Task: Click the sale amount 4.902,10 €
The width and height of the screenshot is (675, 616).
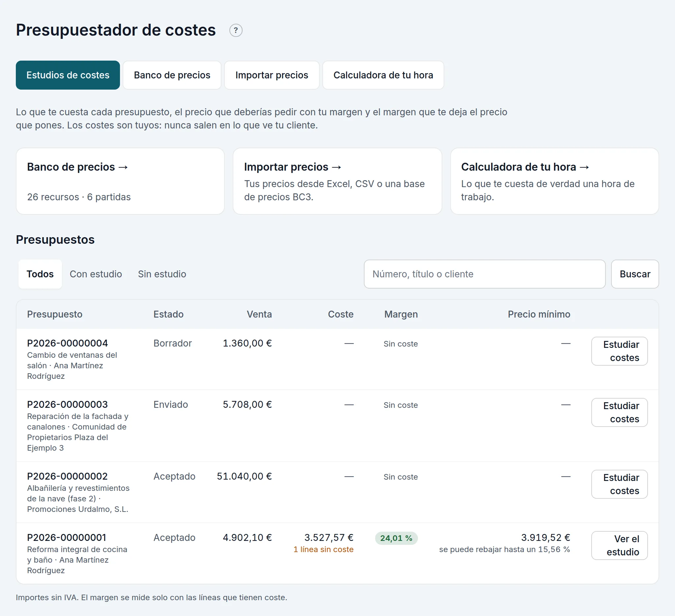Action: [247, 538]
